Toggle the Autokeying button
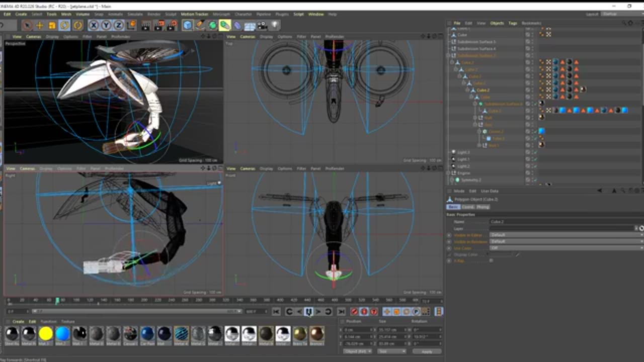The image size is (644, 362). coord(364,312)
